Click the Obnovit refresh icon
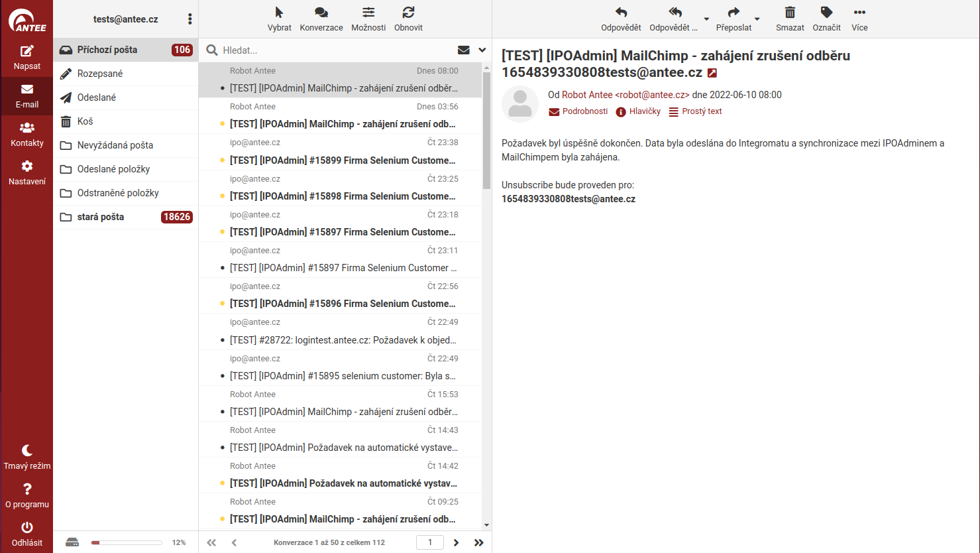The width and height of the screenshot is (980, 553). (408, 13)
